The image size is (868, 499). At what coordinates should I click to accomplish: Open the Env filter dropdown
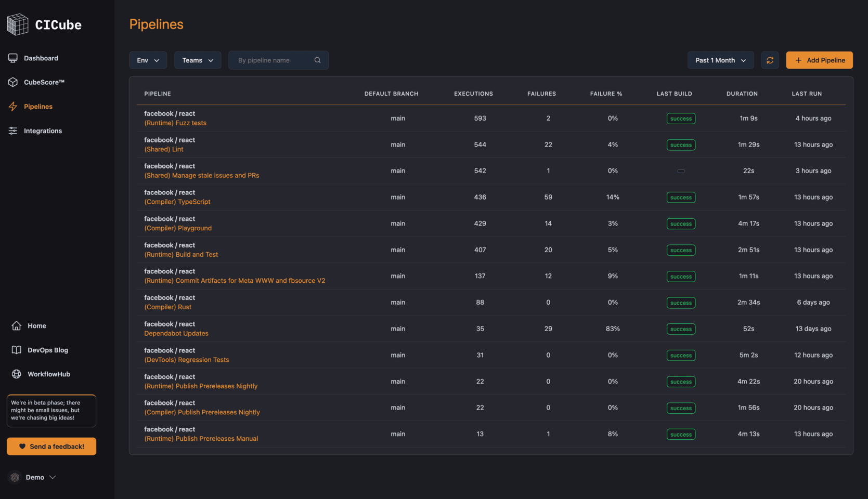click(148, 60)
